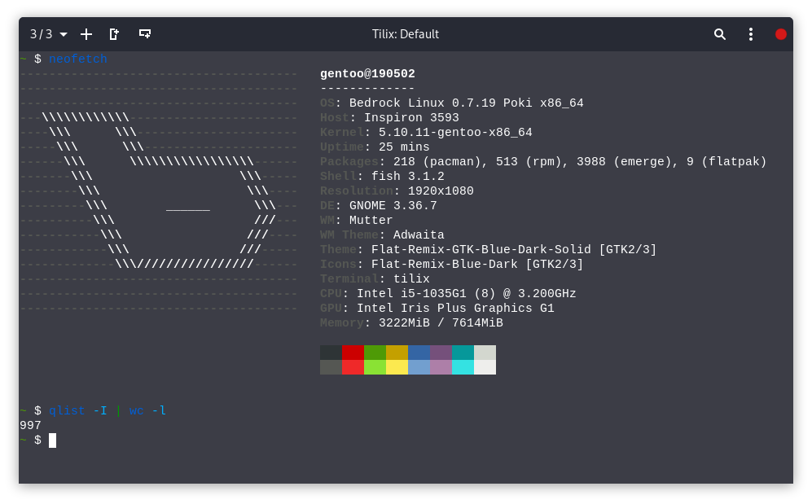This screenshot has height=504, width=812.
Task: Click the blinking block cursor at the prompt
Action: click(52, 440)
